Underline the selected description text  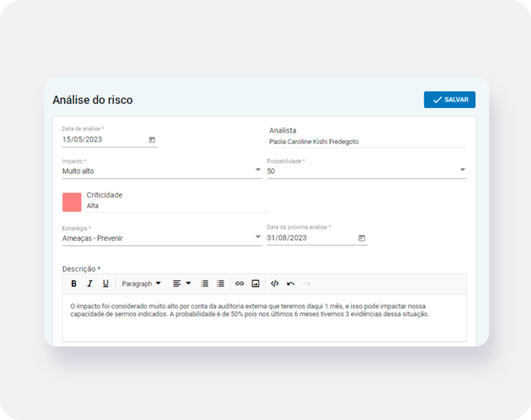[x=105, y=284]
